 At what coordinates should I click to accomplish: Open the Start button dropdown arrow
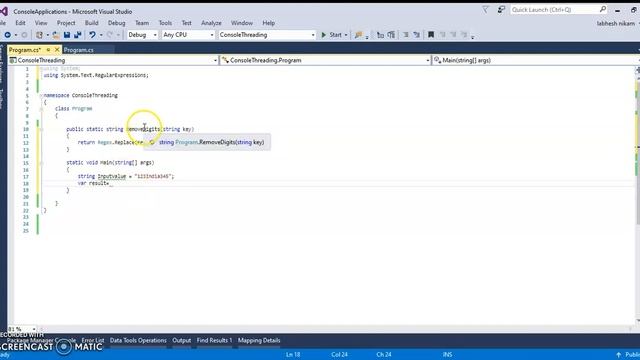pos(346,35)
